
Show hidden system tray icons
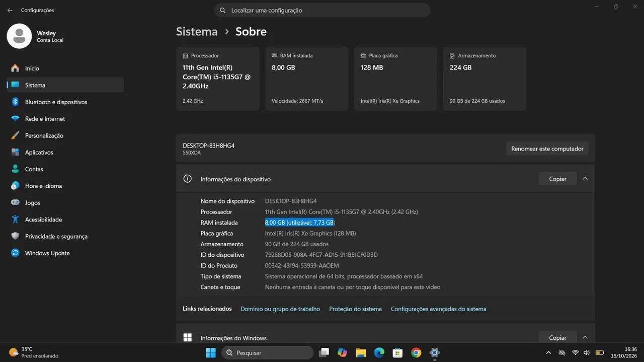click(x=548, y=352)
